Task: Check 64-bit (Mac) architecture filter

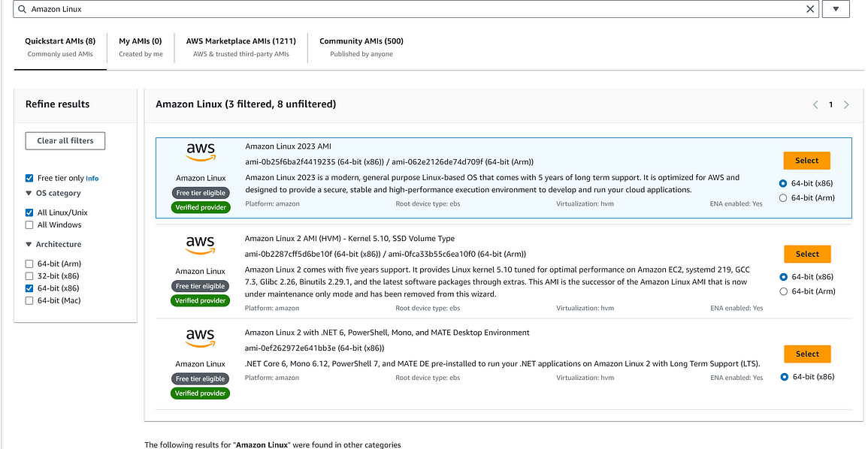Action: pyautogui.click(x=29, y=301)
